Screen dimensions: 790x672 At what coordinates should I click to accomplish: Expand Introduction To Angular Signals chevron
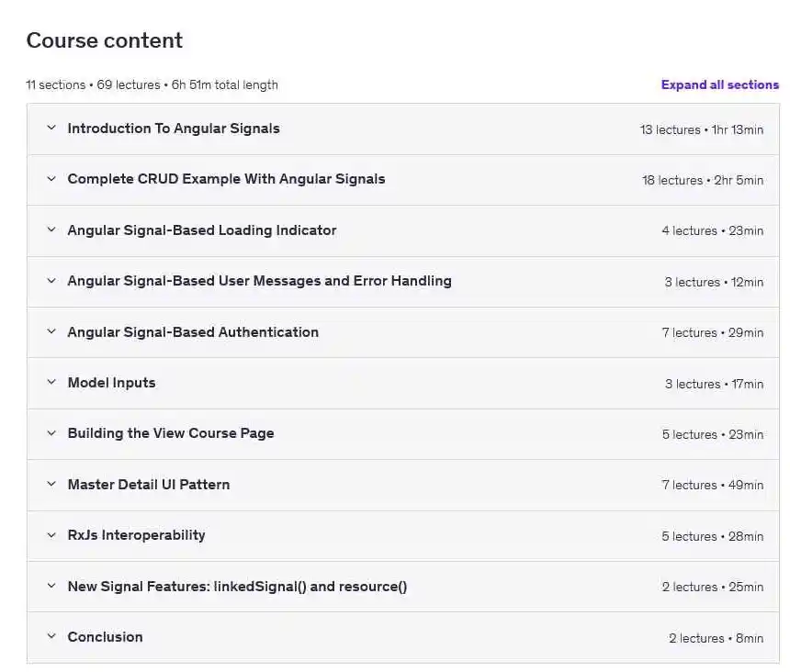[x=51, y=128]
